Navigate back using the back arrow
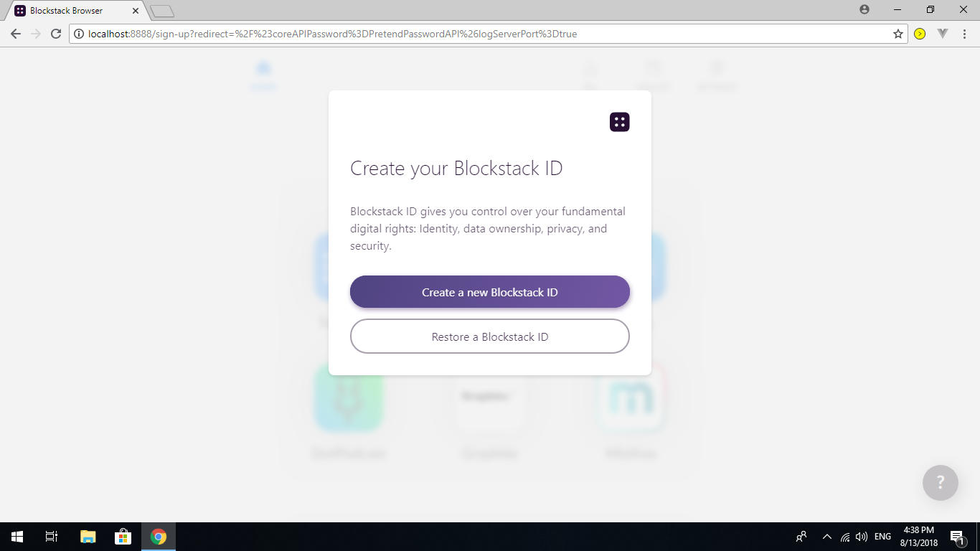 pyautogui.click(x=15, y=33)
